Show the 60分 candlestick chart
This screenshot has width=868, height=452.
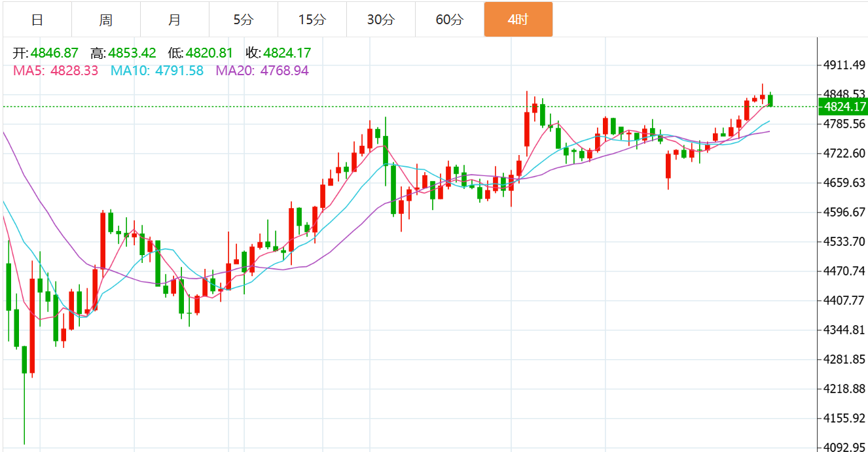(449, 20)
